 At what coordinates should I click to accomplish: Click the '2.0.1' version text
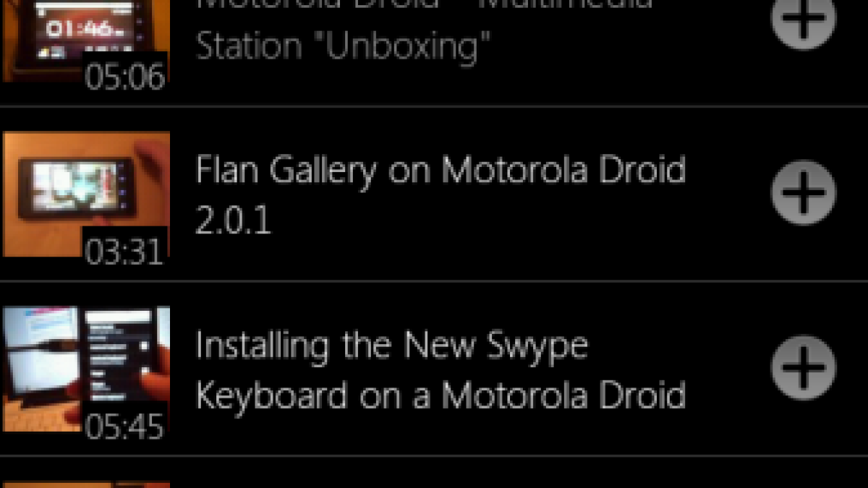(233, 220)
